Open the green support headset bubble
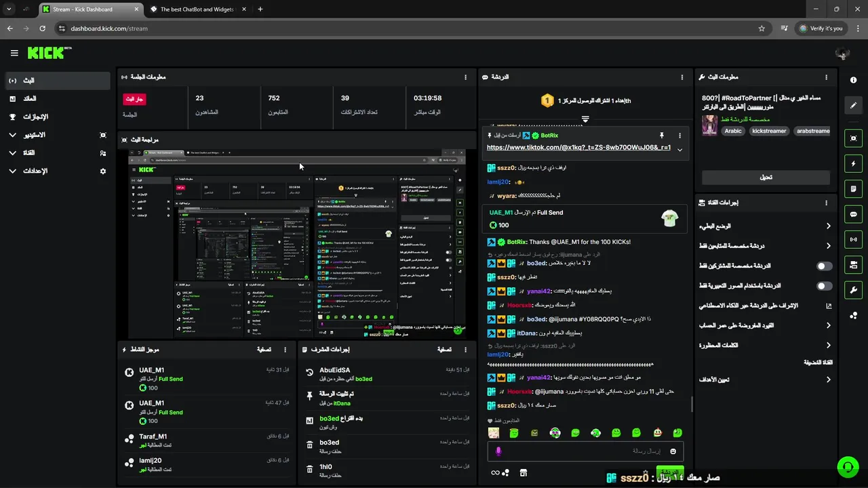The height and width of the screenshot is (488, 868). point(847,466)
